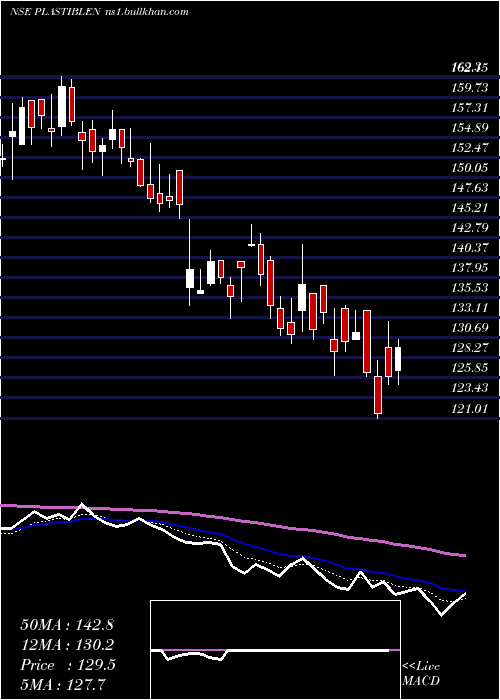Click the 12MA : 130.2 readout
Screen dimensions: 500x700
pos(67,644)
